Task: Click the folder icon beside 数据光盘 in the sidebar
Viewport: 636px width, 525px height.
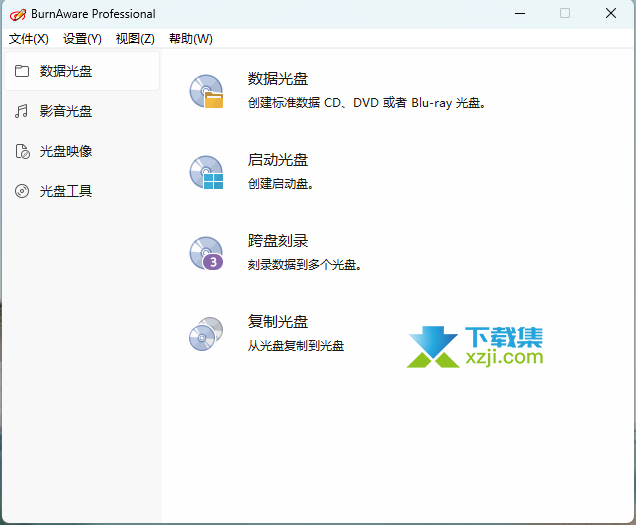Action: click(x=22, y=71)
